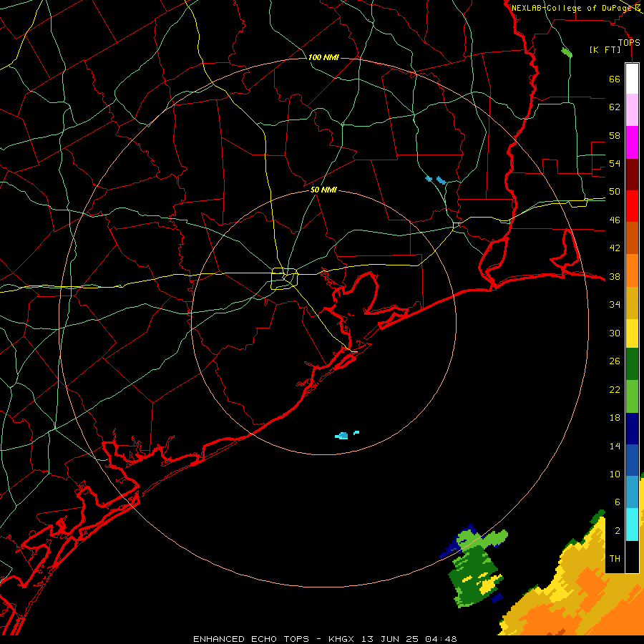This screenshot has height=644, width=644.
Task: Click the '62' legend value
Action: [615, 107]
